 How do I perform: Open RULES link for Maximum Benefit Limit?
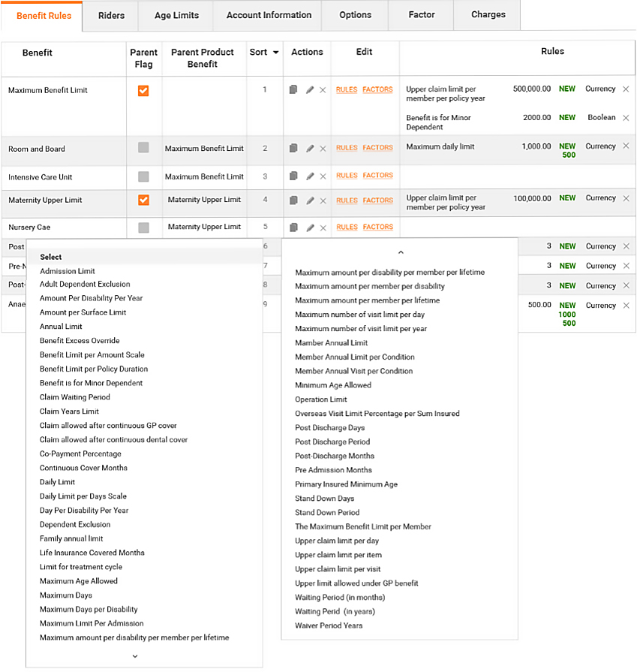pyautogui.click(x=347, y=90)
